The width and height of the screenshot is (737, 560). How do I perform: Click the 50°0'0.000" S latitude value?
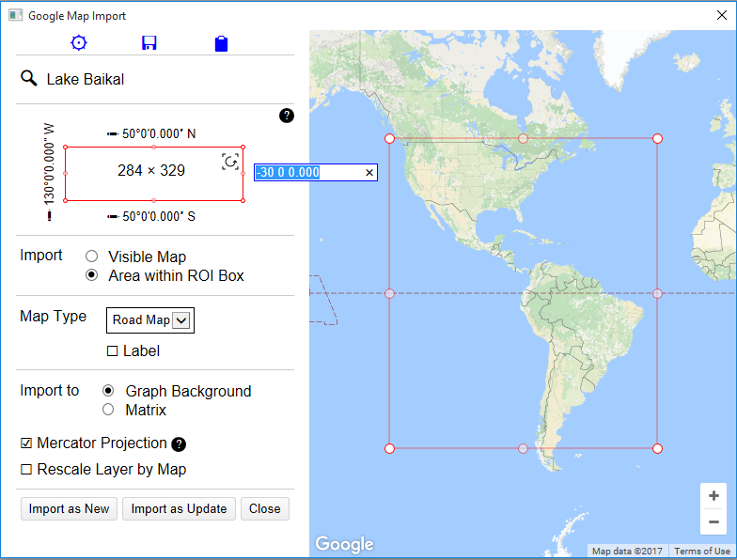tap(159, 216)
